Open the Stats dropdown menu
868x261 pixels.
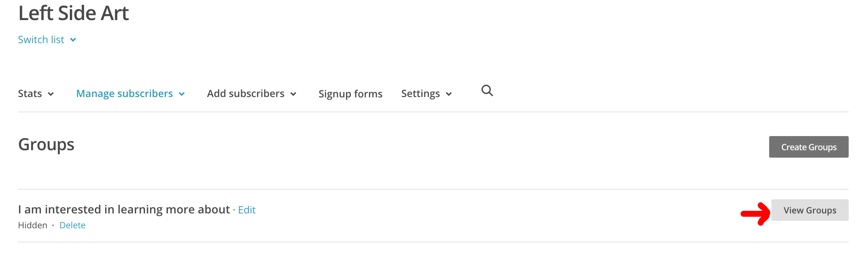click(x=36, y=94)
